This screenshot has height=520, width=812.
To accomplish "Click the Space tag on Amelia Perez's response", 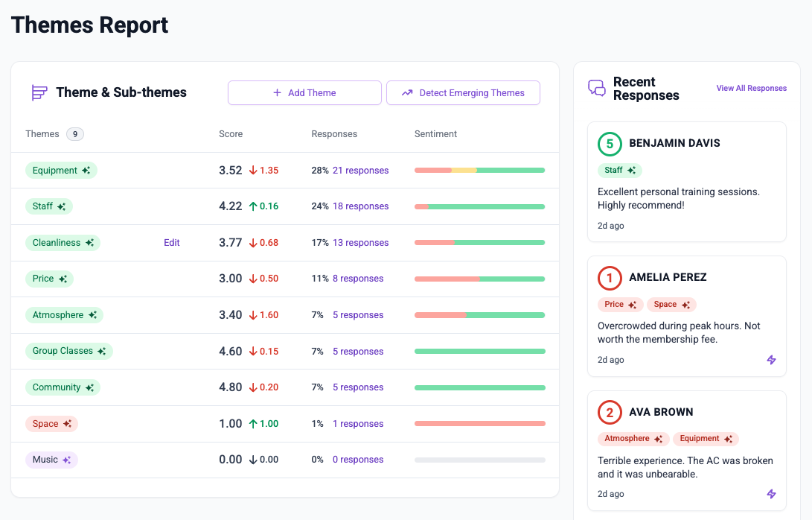I will (671, 305).
